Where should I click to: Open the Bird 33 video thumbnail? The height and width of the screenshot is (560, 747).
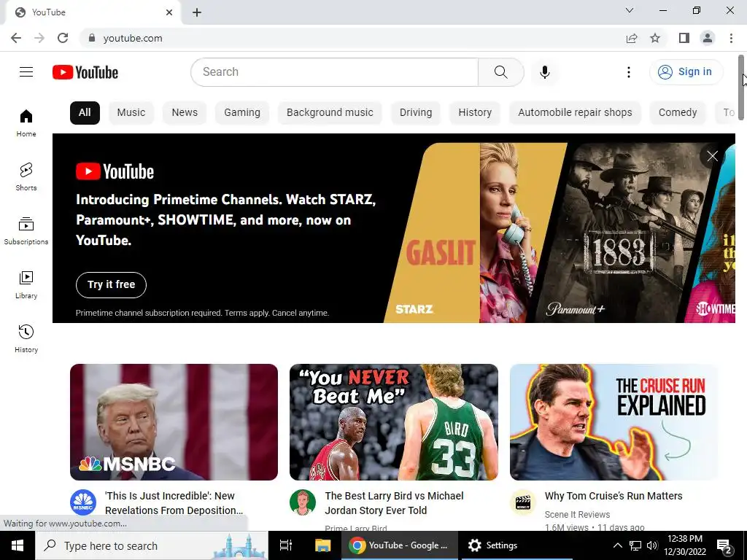click(394, 422)
